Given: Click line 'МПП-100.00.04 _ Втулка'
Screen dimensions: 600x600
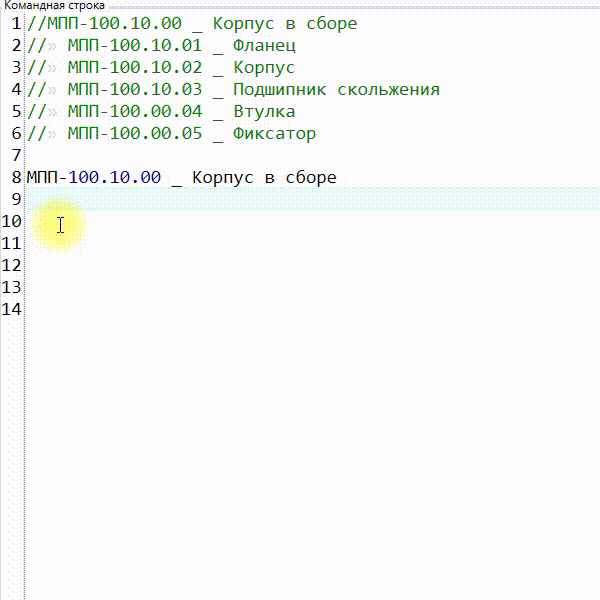Looking at the screenshot, I should coord(181,112).
